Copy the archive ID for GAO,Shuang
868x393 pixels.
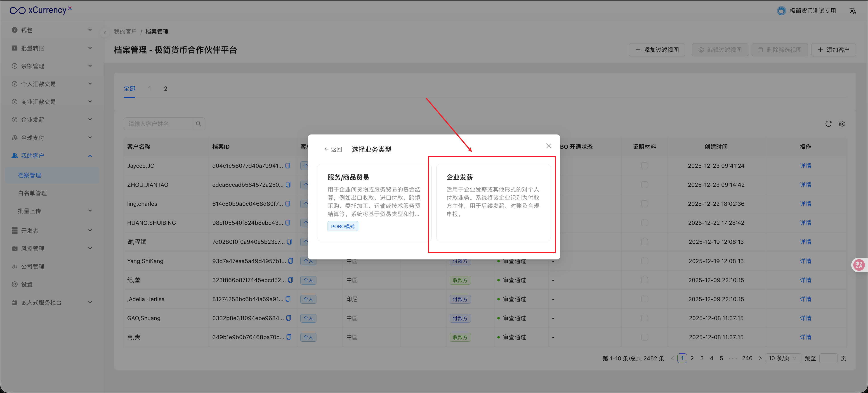coord(288,318)
